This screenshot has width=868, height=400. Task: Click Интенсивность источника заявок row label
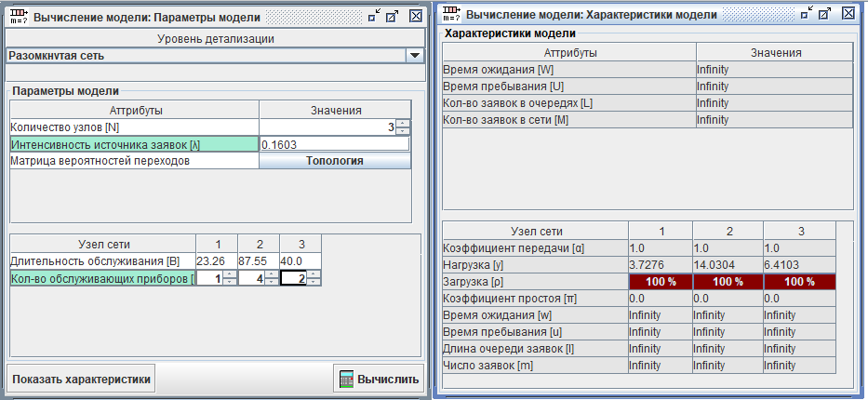click(135, 144)
